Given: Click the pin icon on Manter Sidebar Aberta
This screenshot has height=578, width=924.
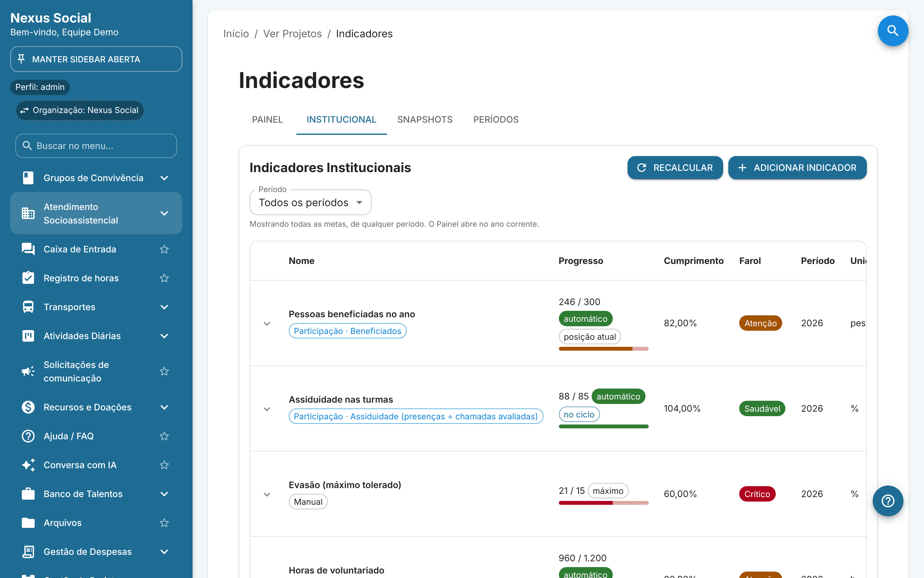Looking at the screenshot, I should [21, 59].
